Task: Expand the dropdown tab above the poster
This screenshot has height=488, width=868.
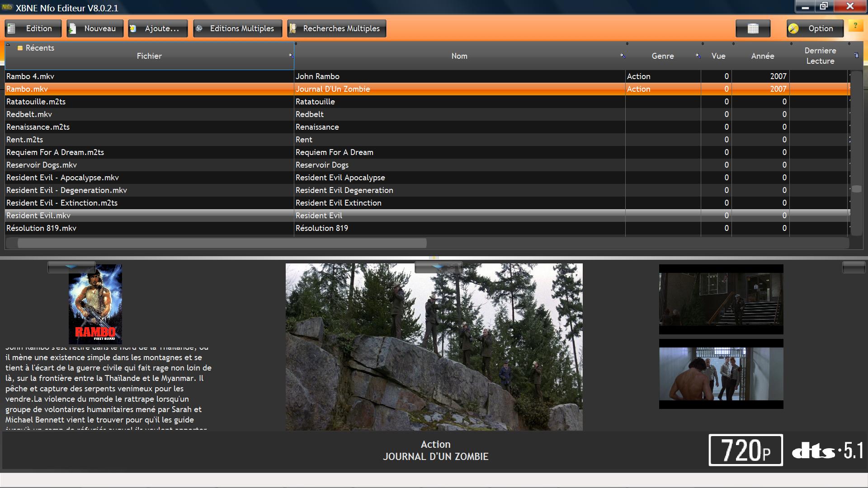Action: tap(71, 267)
